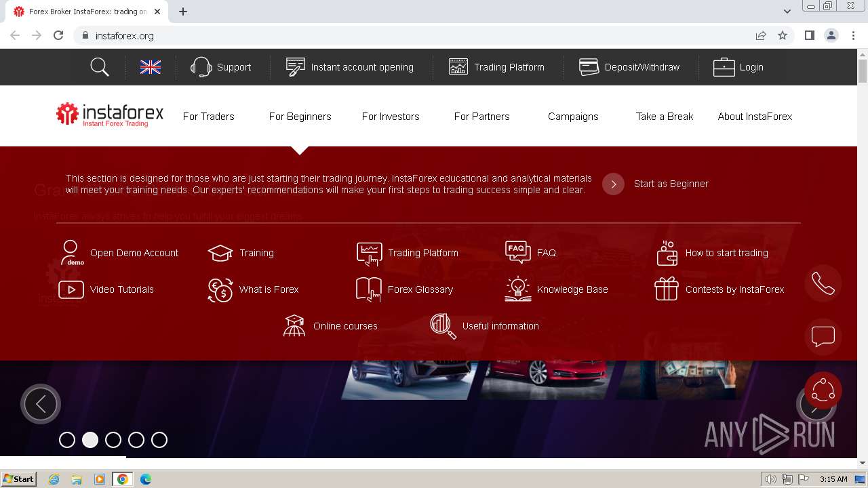This screenshot has width=868, height=488.
Task: Click the volume speaker tray icon
Action: click(770, 479)
